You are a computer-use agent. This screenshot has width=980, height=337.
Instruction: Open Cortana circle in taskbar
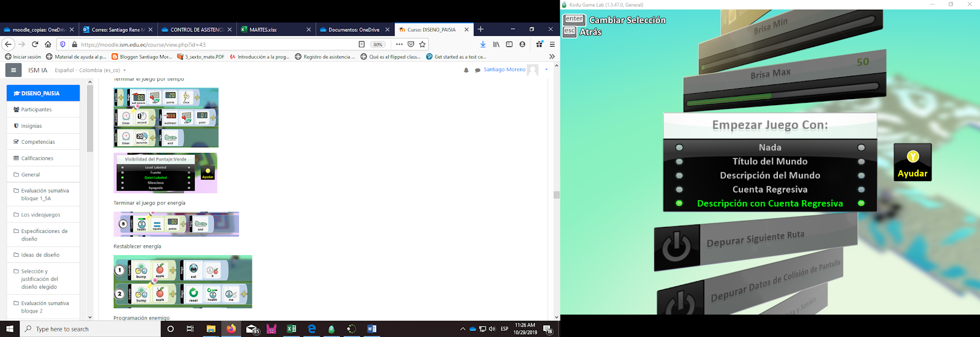[170, 329]
